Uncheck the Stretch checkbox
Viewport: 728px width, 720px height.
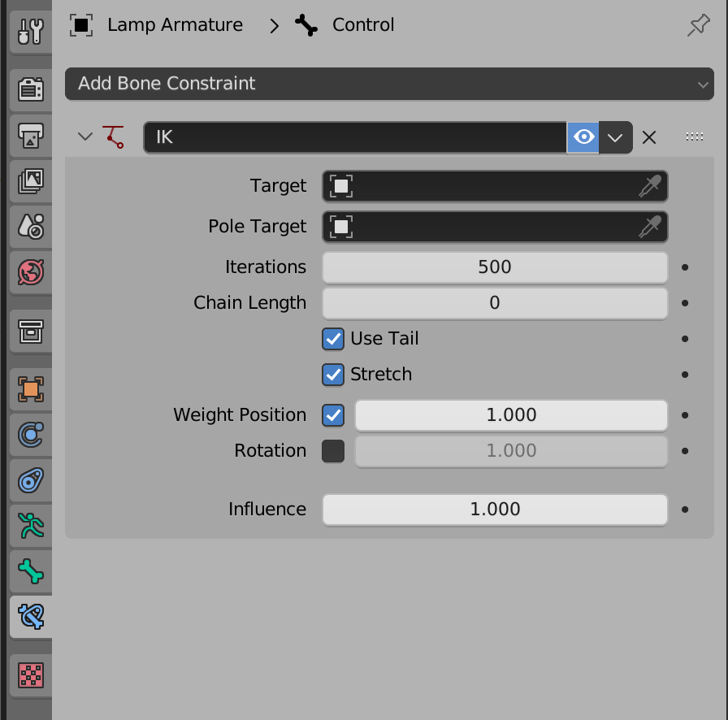click(x=333, y=375)
